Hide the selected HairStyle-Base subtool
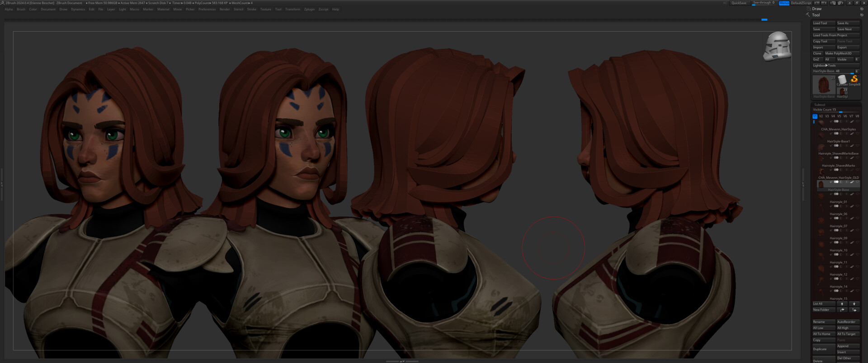868x363 pixels. 857,182
